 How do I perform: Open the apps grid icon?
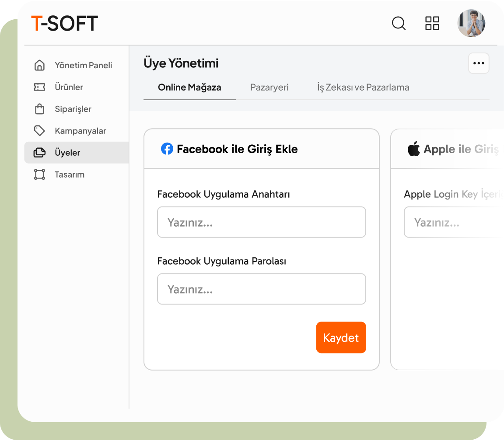click(432, 23)
